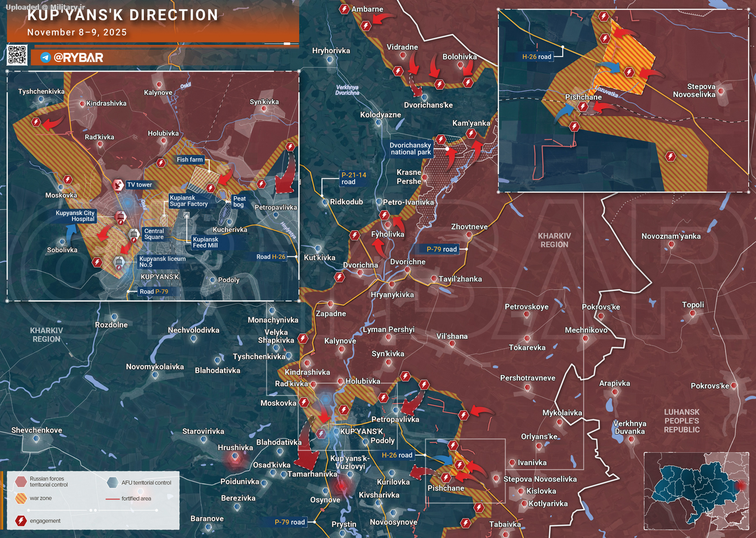
Task: Select the TV tower icon
Action: pyautogui.click(x=118, y=185)
